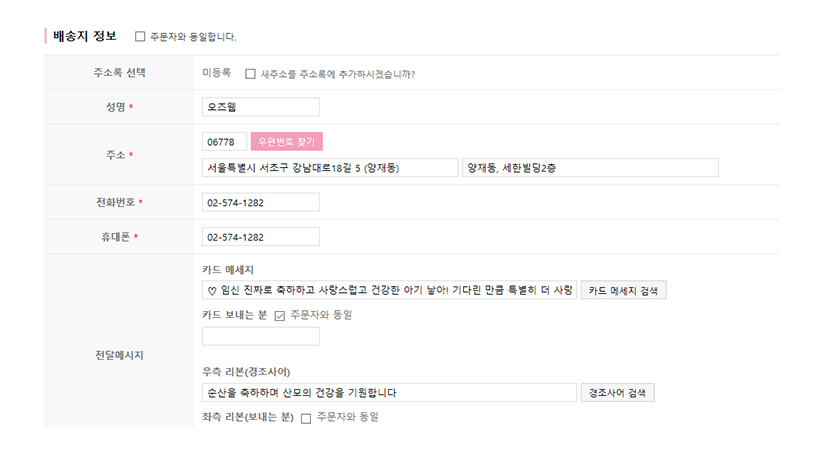The image size is (820, 454).
Task: Focus the 성명 field containing 오즈웹
Action: 260,107
